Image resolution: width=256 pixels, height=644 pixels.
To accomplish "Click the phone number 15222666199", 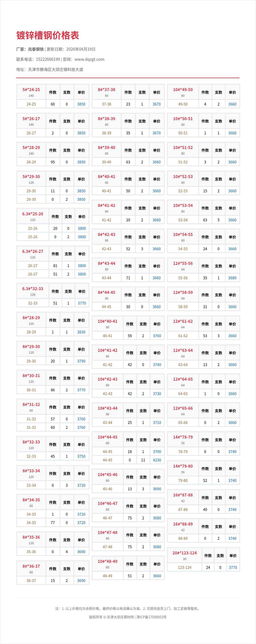I will click(48, 59).
